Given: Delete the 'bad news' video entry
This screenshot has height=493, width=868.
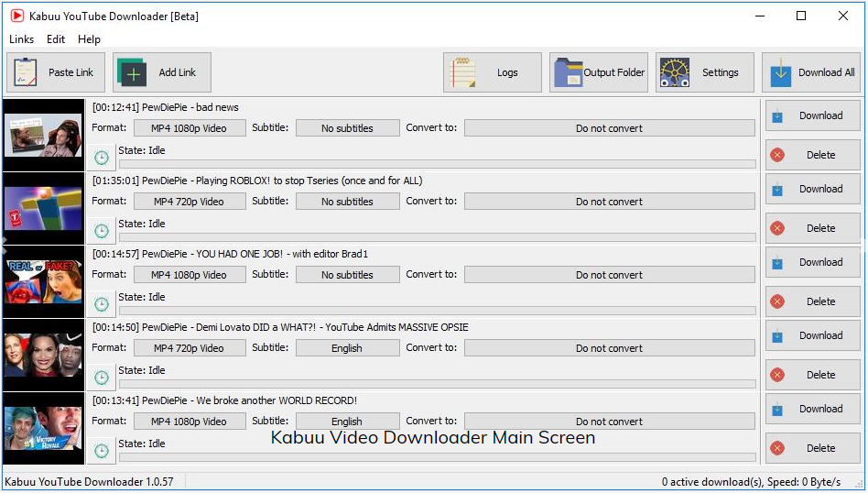Looking at the screenshot, I should [x=813, y=155].
